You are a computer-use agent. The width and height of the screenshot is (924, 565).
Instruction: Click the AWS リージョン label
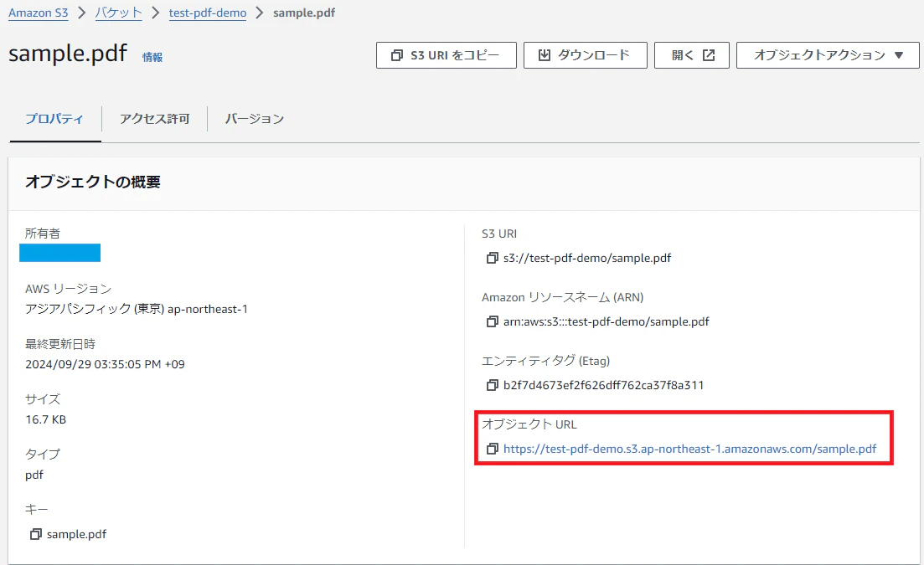69,289
